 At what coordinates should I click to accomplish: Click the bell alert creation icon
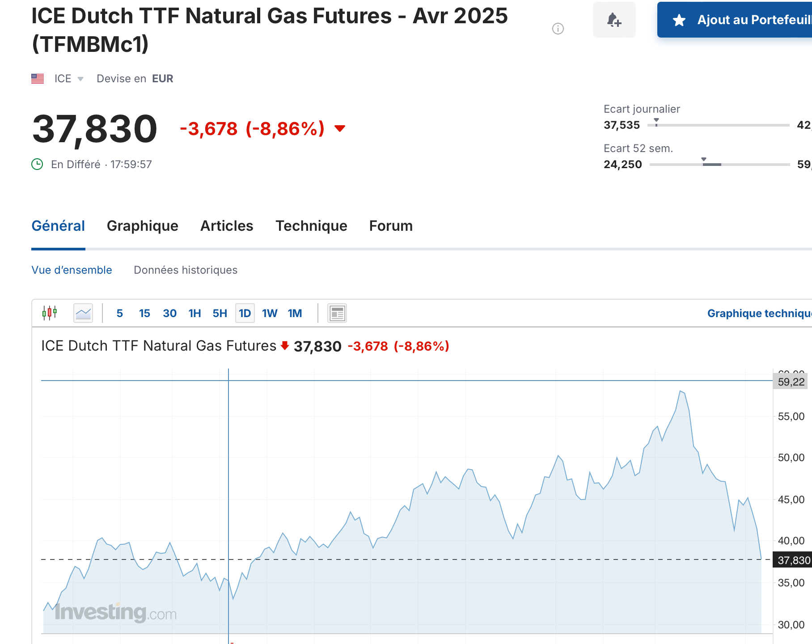(614, 20)
